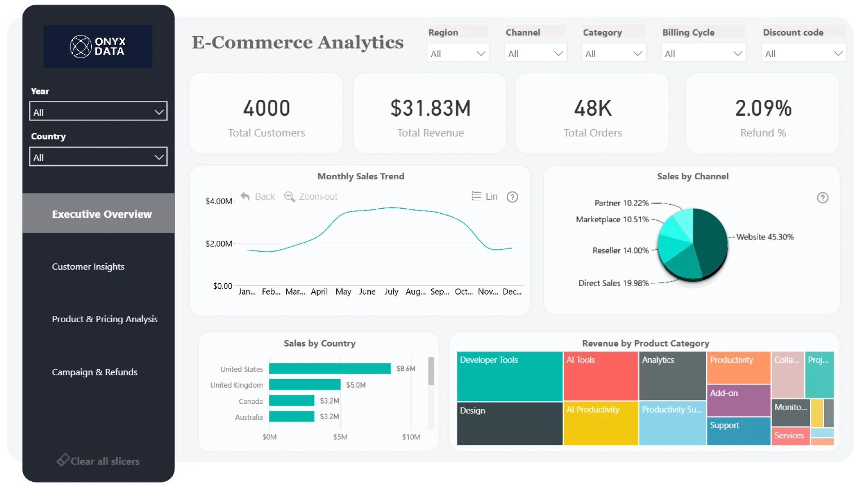Click the Onyx Data logo
Screen dimensions: 868x488
[98, 47]
